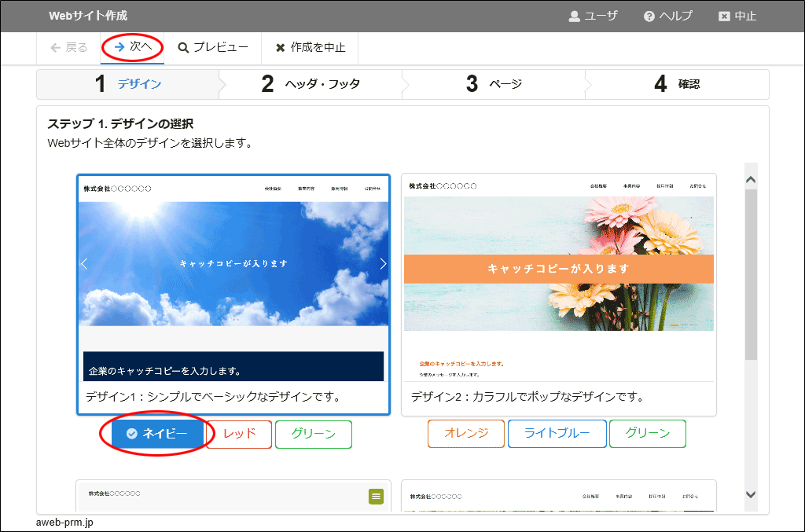Open preview with the magnifier icon
Image resolution: width=805 pixels, height=532 pixels.
(183, 48)
